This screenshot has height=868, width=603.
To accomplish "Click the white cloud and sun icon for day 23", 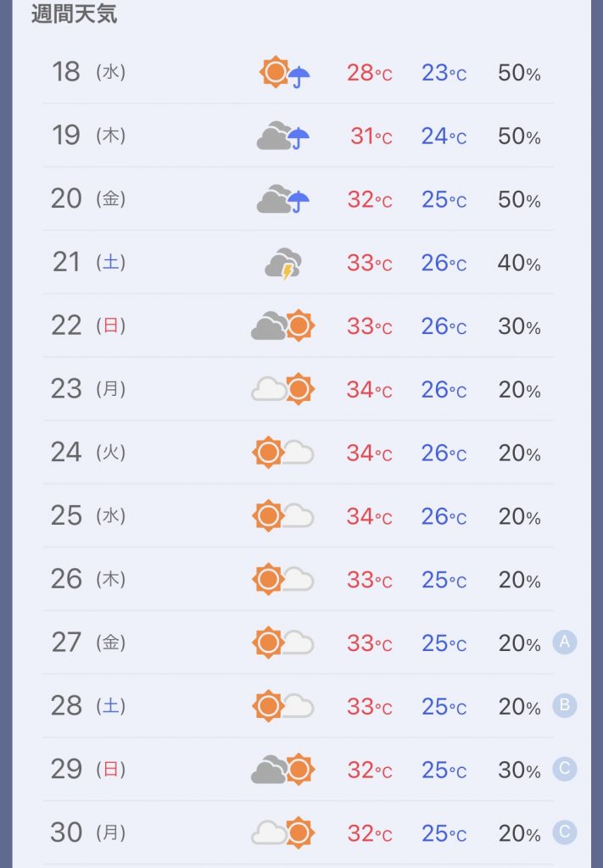I will [283, 388].
